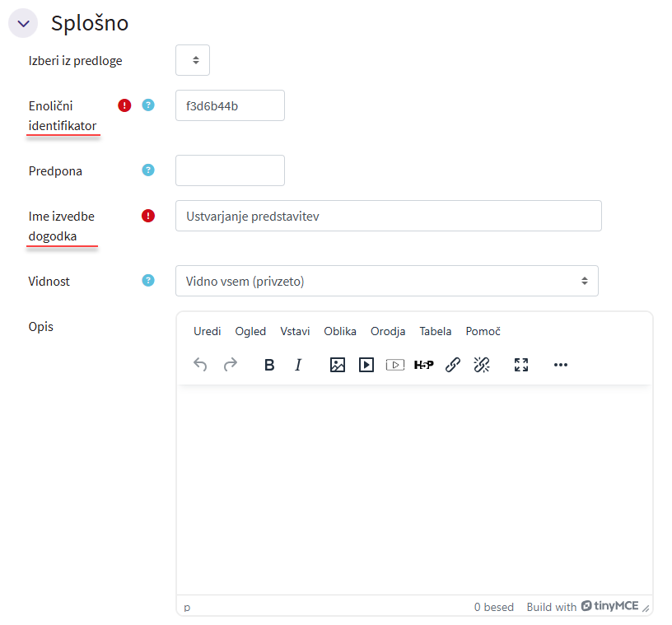Click the Predpona input field
Image resolution: width=672 pixels, height=625 pixels.
click(230, 170)
